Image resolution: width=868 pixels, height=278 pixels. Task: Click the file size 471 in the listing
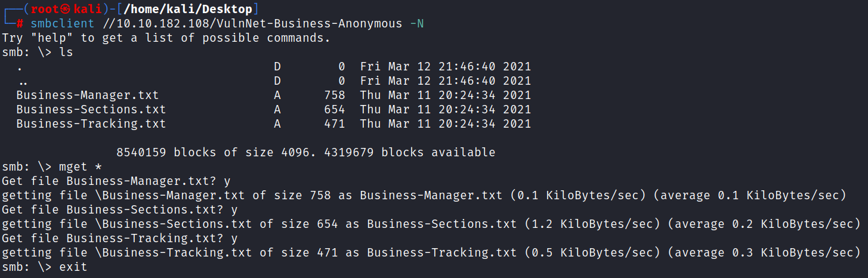[x=335, y=124]
